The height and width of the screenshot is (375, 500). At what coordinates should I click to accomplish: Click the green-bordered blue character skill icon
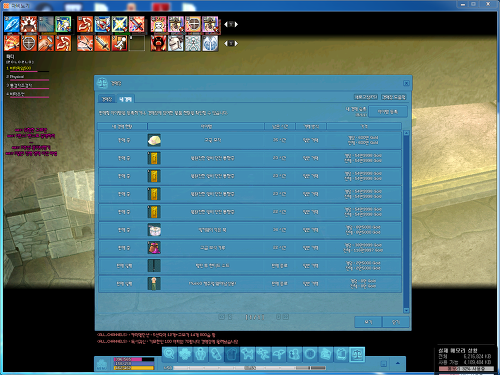pos(63,24)
